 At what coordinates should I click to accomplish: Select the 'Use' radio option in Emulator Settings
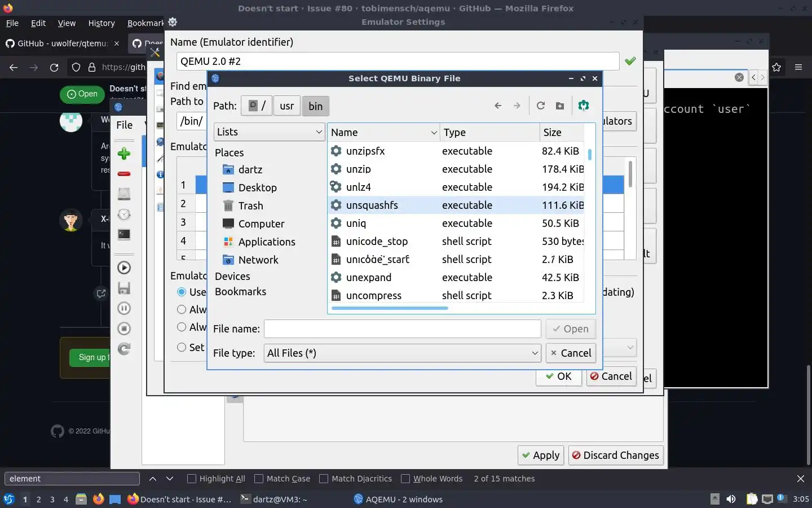(x=182, y=292)
